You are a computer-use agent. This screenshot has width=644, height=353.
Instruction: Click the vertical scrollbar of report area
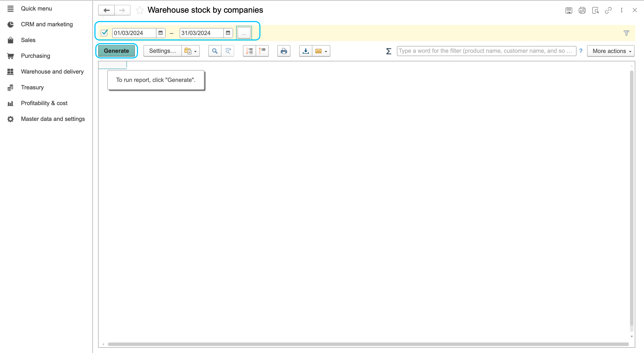point(632,198)
